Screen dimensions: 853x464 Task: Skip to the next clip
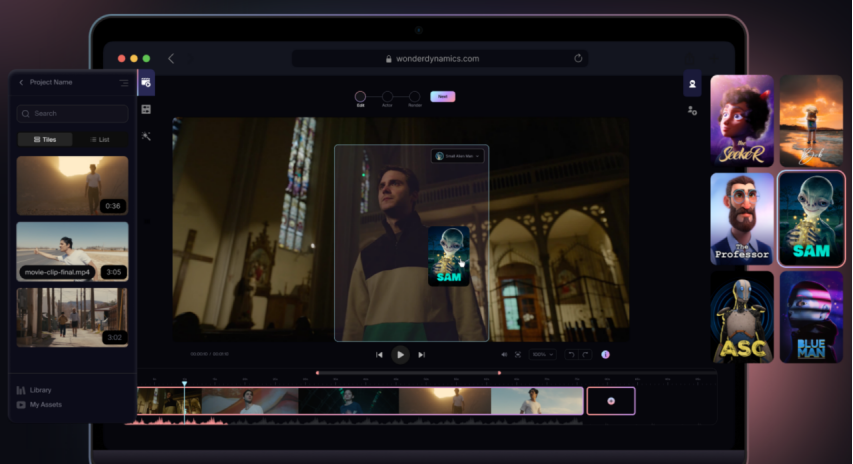tap(422, 354)
